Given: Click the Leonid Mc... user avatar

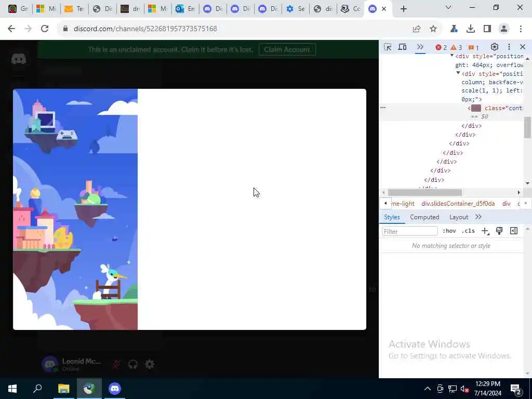Looking at the screenshot, I should click(50, 364).
